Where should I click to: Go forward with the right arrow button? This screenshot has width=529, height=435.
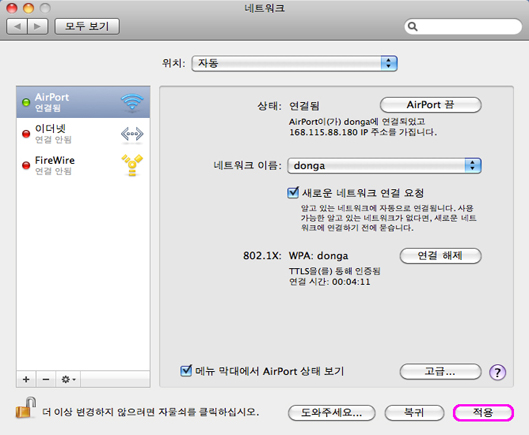(38, 26)
